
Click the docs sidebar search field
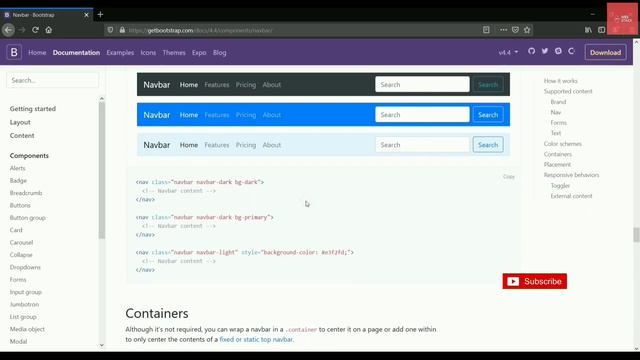52,80
